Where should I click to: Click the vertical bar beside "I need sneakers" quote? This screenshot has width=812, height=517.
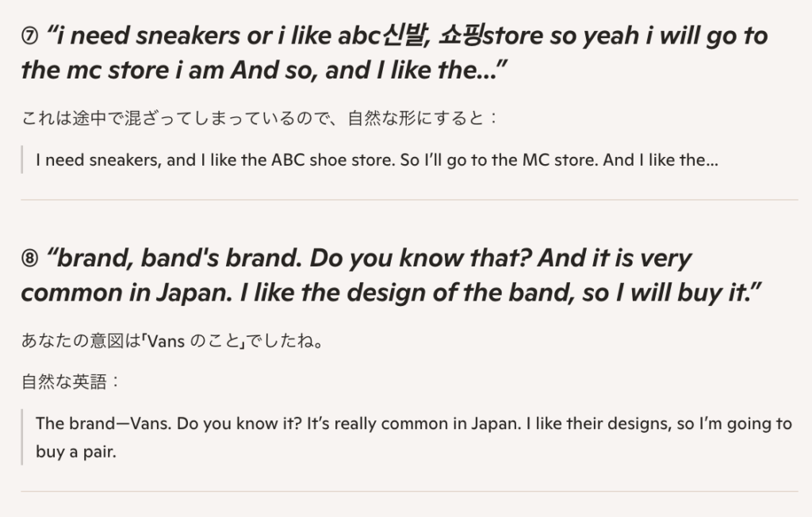click(x=23, y=159)
